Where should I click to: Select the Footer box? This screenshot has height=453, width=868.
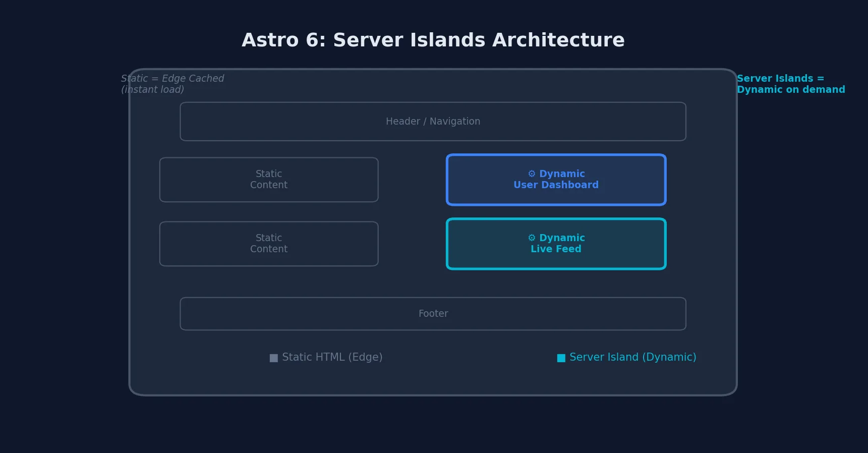point(433,314)
